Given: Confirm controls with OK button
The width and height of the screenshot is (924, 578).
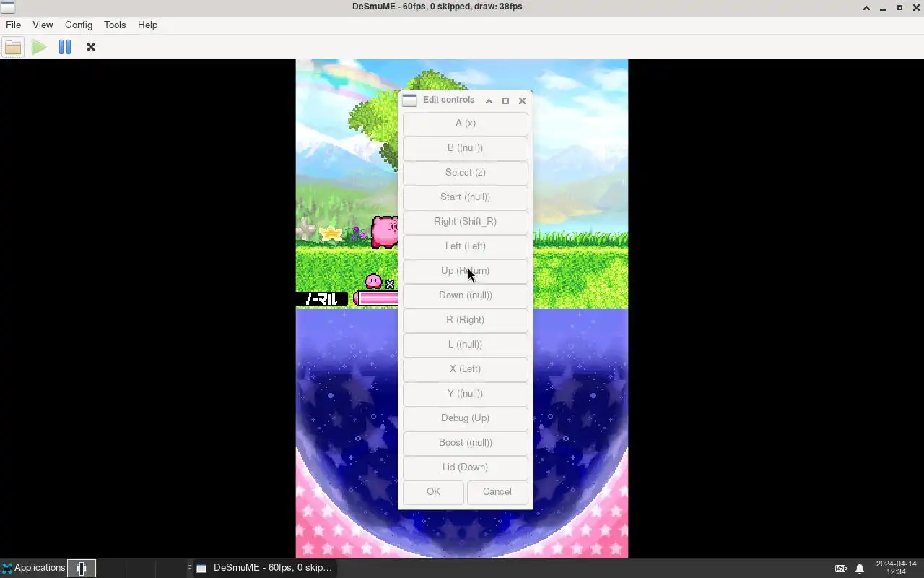Looking at the screenshot, I should point(433,492).
